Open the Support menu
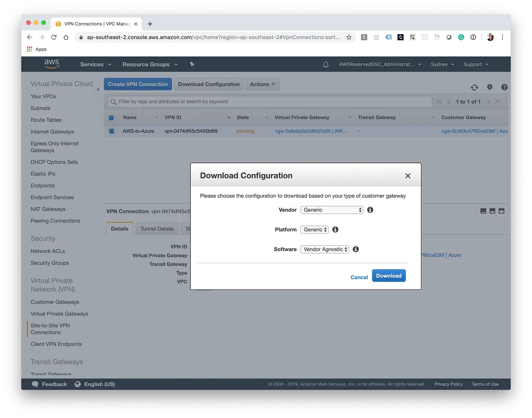The image size is (532, 418). tap(476, 64)
